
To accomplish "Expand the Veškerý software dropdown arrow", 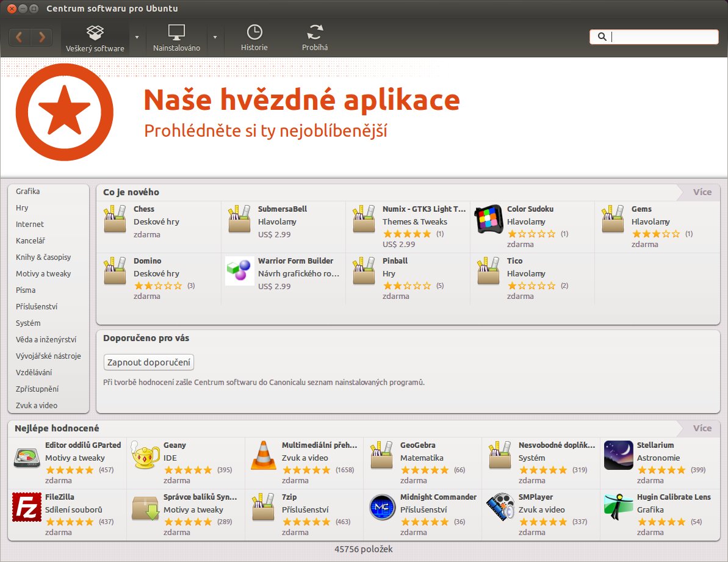I will [x=137, y=37].
